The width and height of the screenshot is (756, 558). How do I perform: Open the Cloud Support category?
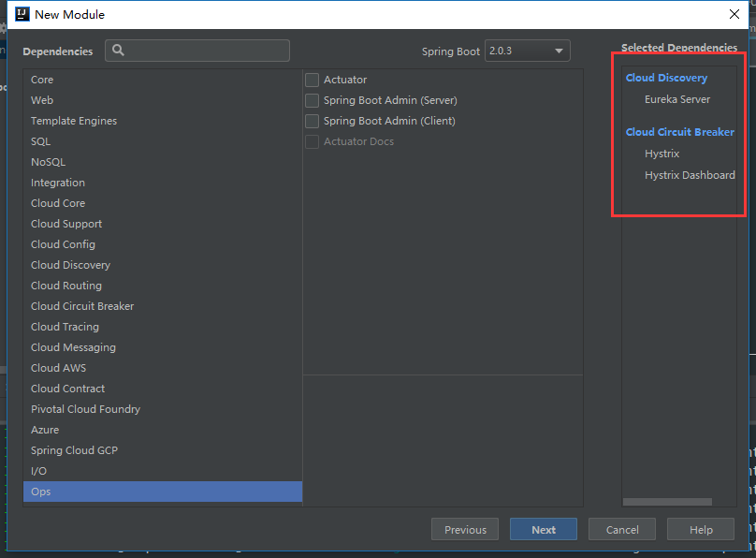(x=163, y=224)
